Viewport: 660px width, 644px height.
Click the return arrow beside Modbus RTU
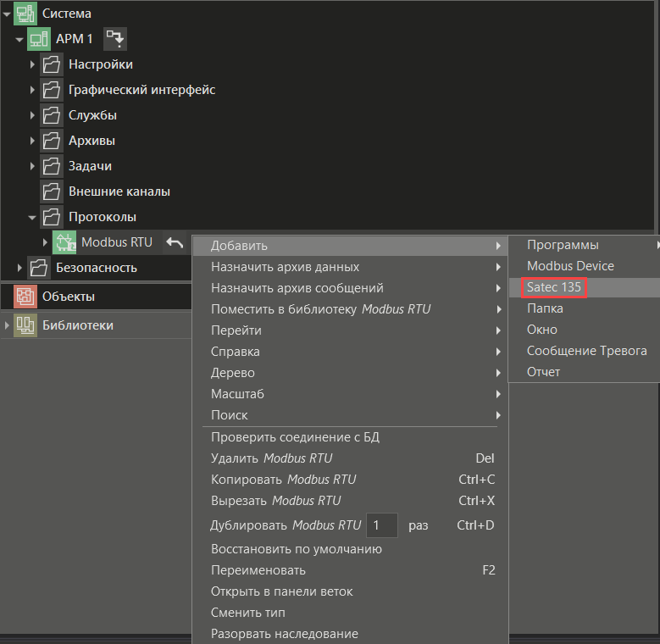point(175,242)
